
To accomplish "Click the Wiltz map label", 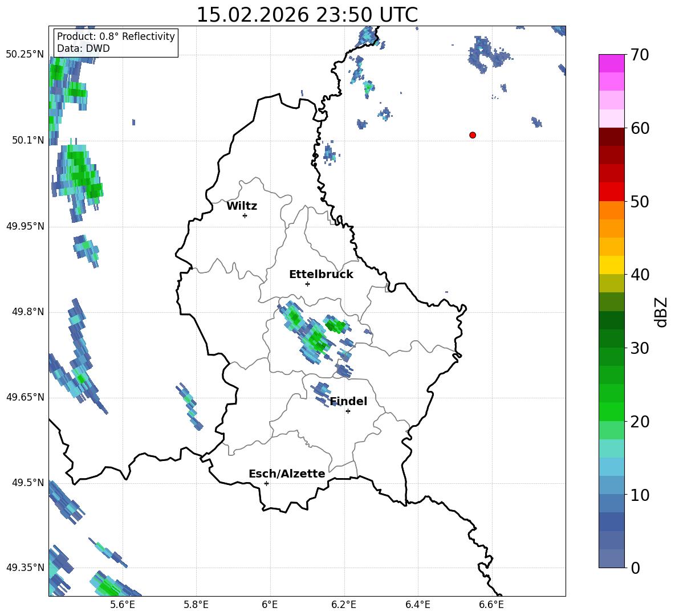I will [242, 206].
